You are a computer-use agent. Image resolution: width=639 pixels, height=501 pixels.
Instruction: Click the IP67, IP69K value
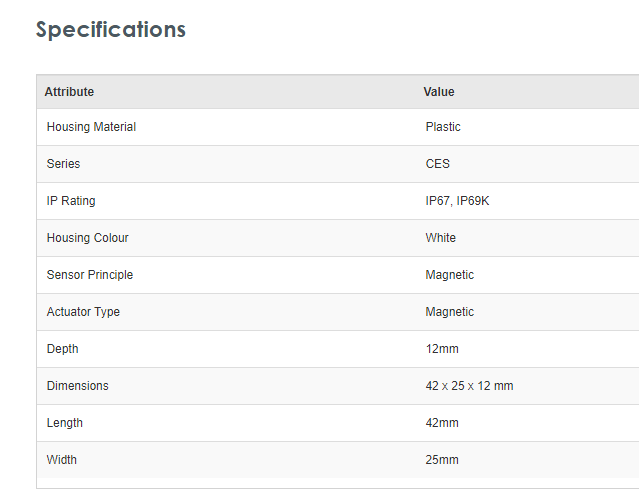tap(457, 201)
